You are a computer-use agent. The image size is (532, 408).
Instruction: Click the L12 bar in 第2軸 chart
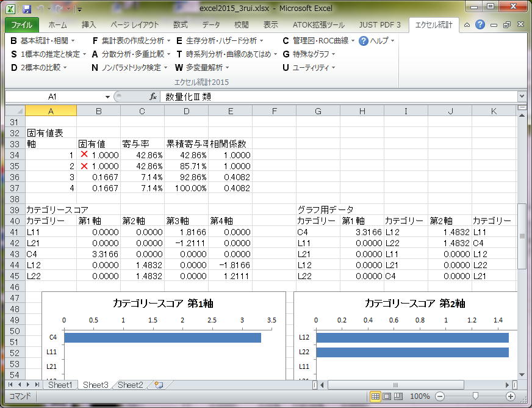tap(412, 338)
